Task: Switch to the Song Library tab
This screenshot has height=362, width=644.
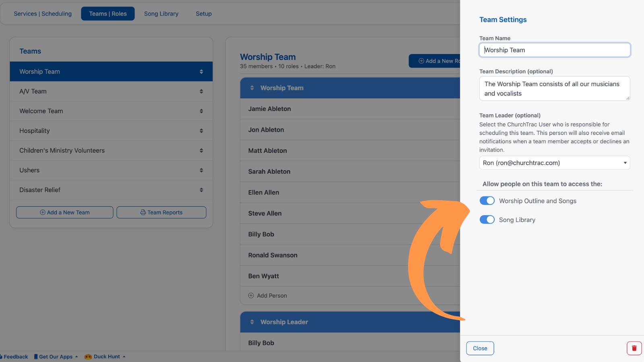Action: pos(161,14)
